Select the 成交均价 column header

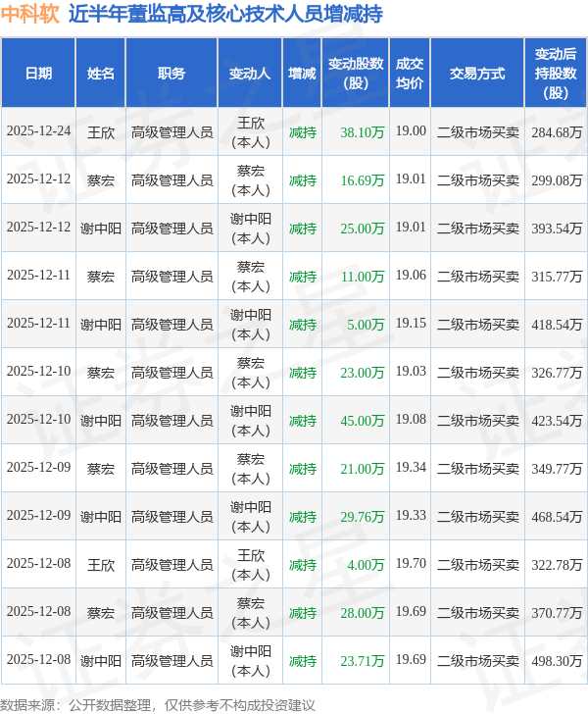pos(410,73)
